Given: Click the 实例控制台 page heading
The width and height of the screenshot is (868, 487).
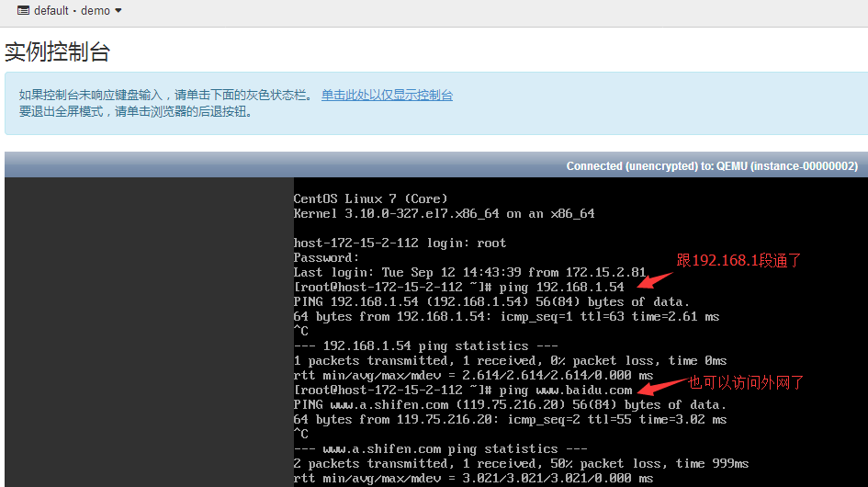Looking at the screenshot, I should click(x=57, y=52).
